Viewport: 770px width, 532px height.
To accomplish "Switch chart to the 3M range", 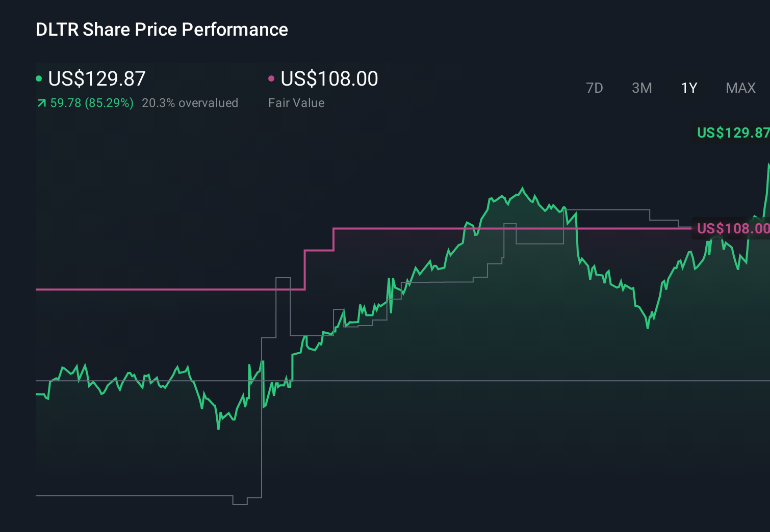I will tap(641, 88).
